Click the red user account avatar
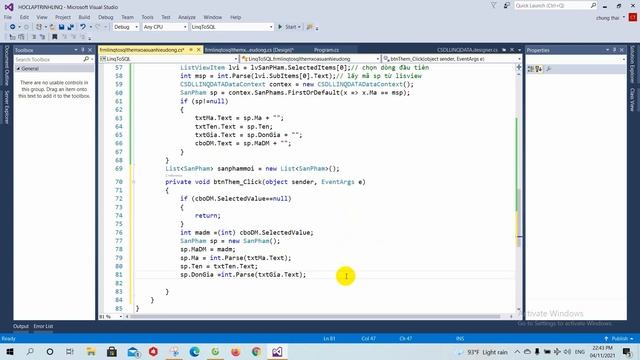 click(x=633, y=17)
